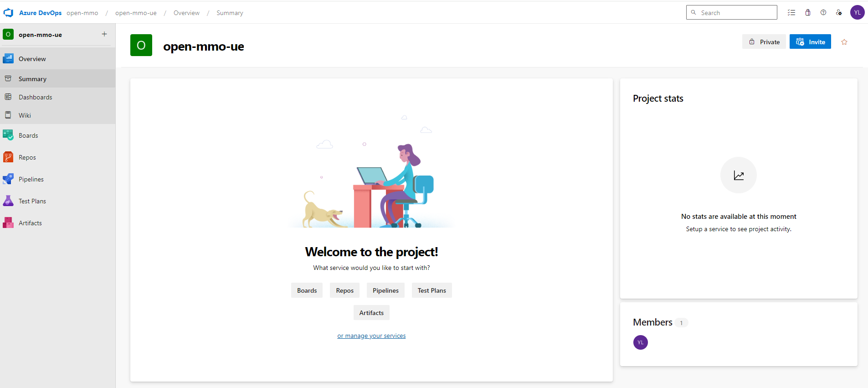
Task: Open the Marketplace shopping bag icon
Action: (808, 13)
